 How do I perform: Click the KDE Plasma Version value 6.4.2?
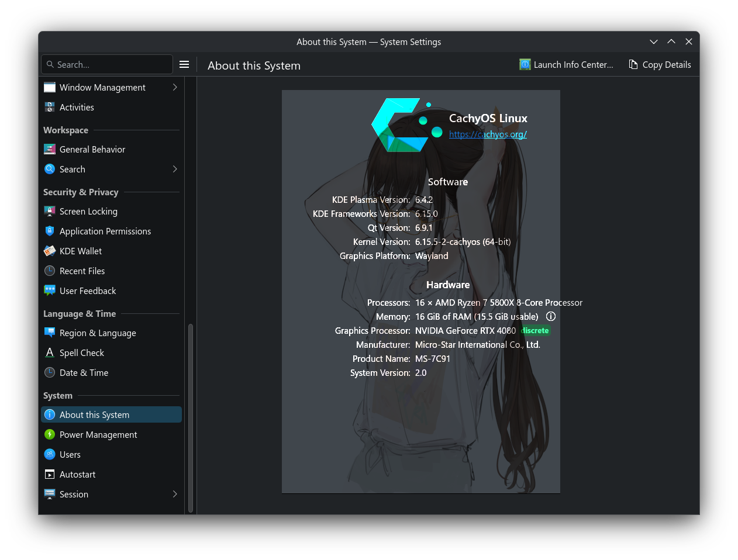tap(424, 199)
